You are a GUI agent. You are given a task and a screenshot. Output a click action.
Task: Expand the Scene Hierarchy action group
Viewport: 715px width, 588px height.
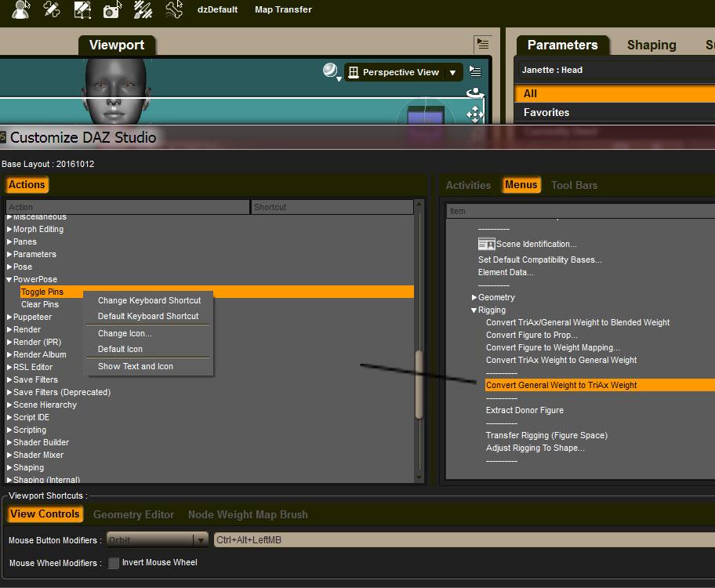point(9,405)
